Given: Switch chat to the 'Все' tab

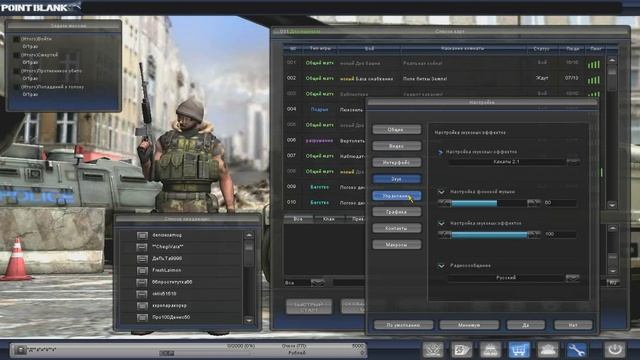Looking at the screenshot, I should (x=298, y=219).
